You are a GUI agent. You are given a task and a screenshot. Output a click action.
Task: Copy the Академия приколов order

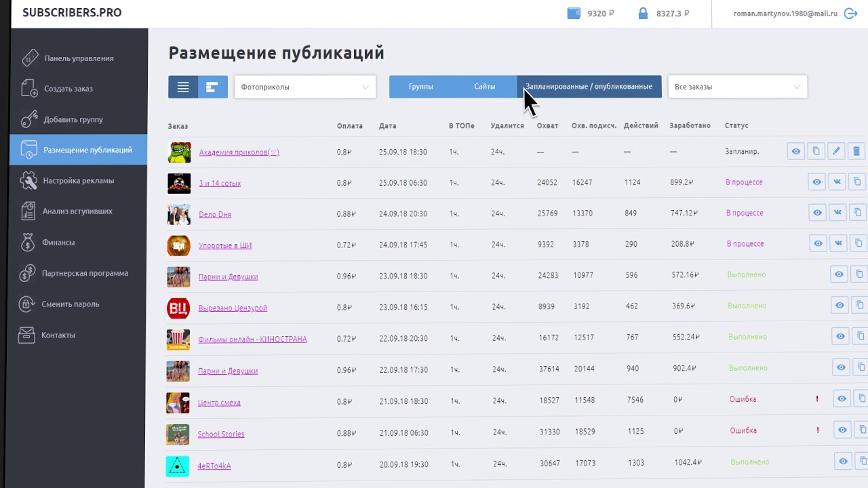pyautogui.click(x=816, y=152)
